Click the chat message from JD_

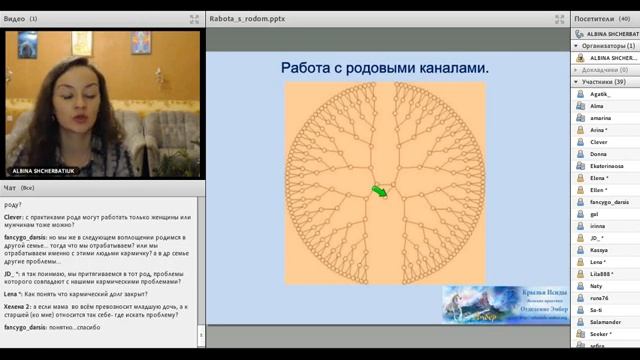pyautogui.click(x=94, y=278)
